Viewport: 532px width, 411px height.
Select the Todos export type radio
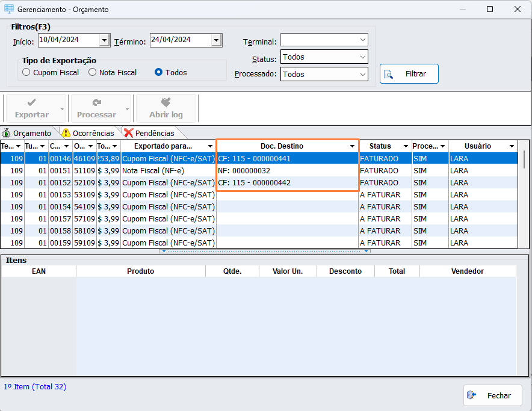159,72
